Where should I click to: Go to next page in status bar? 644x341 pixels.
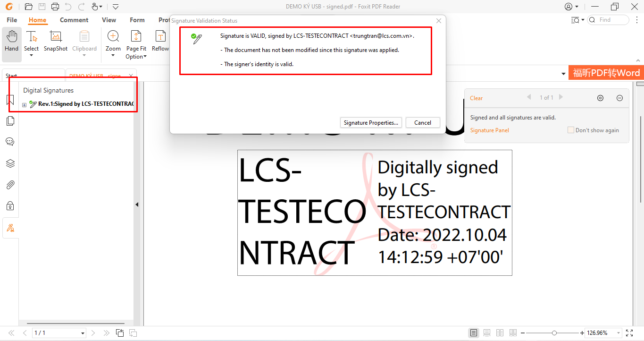pos(93,333)
